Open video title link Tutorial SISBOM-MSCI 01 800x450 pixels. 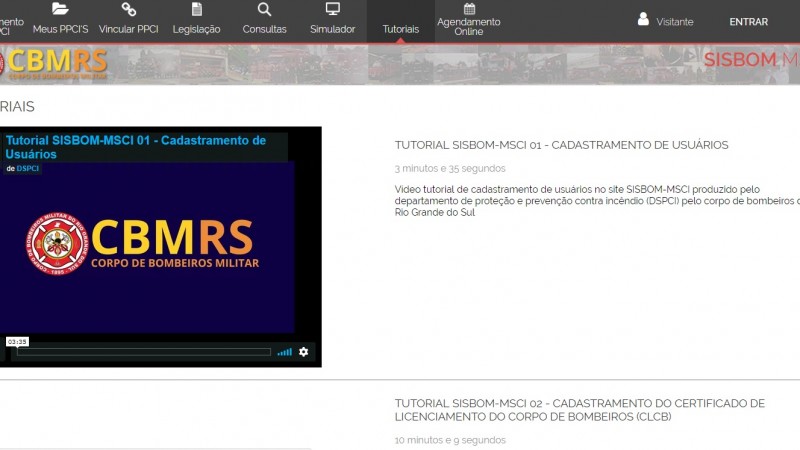point(136,147)
